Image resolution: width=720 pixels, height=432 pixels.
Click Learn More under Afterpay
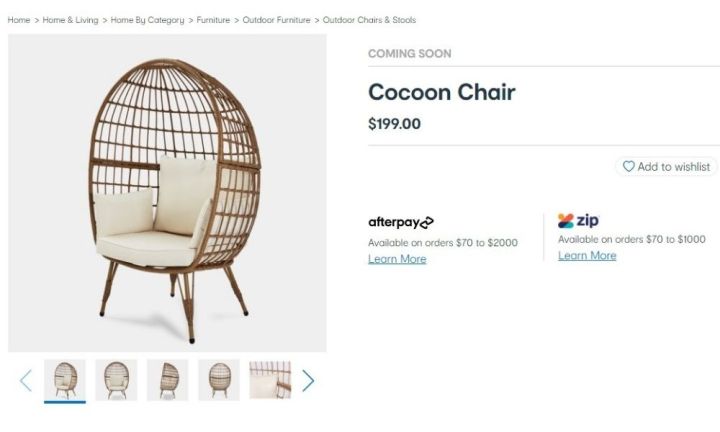397,259
